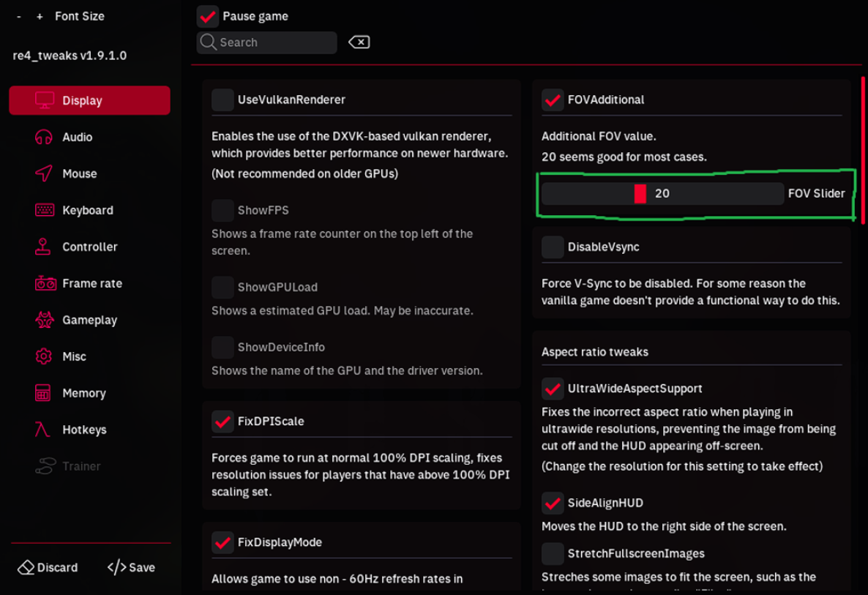
Task: Click the Controller joystick icon
Action: tap(44, 247)
